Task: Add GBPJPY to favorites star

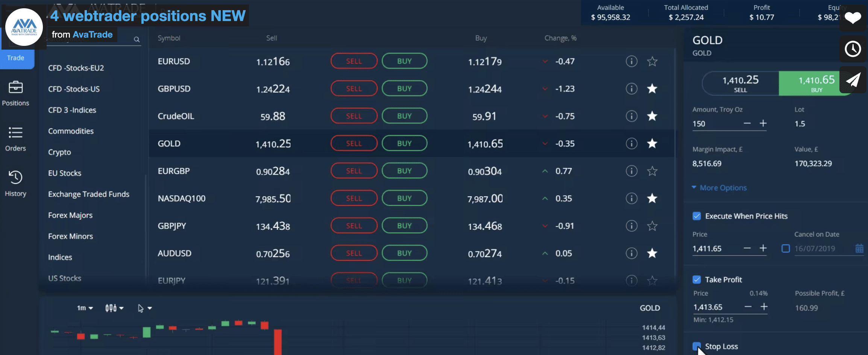Action: click(x=652, y=226)
